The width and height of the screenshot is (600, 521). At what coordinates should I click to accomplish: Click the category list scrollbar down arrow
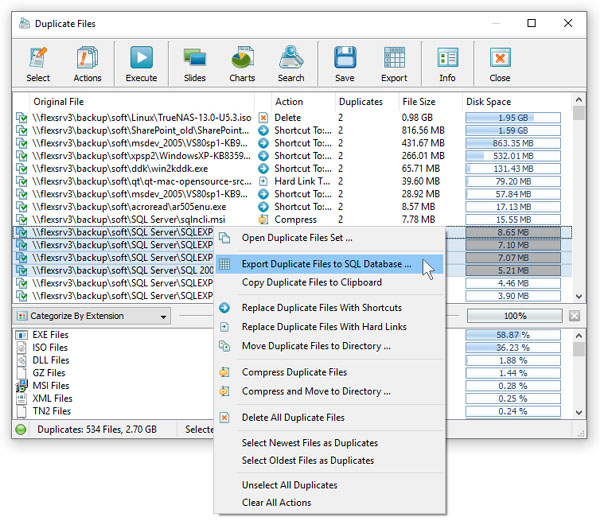tap(579, 412)
